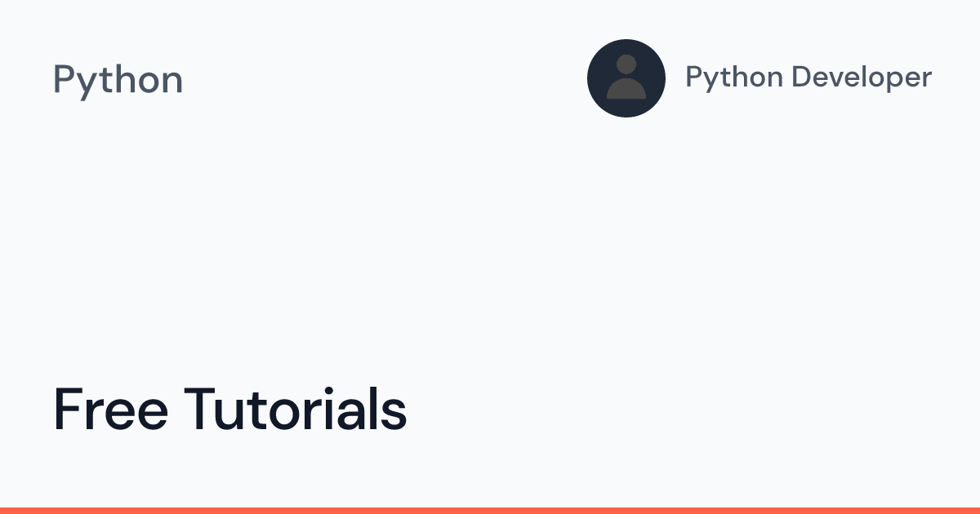Screen dimensions: 980x514
Task: Open the Python category label
Action: 118,80
